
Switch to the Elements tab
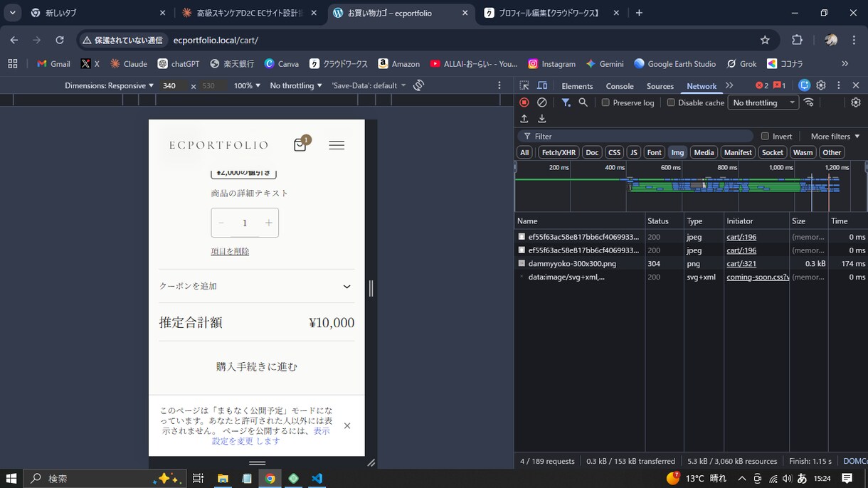[x=577, y=86]
